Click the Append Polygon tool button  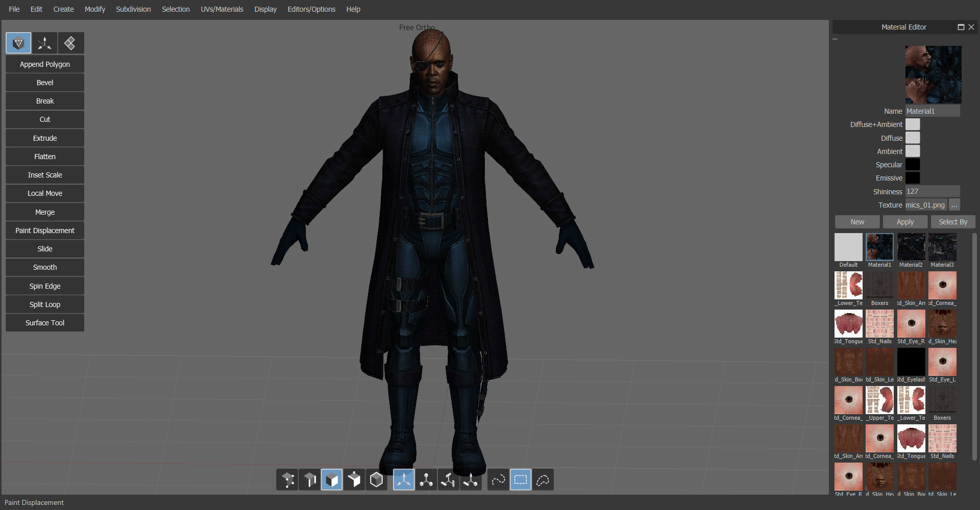45,64
